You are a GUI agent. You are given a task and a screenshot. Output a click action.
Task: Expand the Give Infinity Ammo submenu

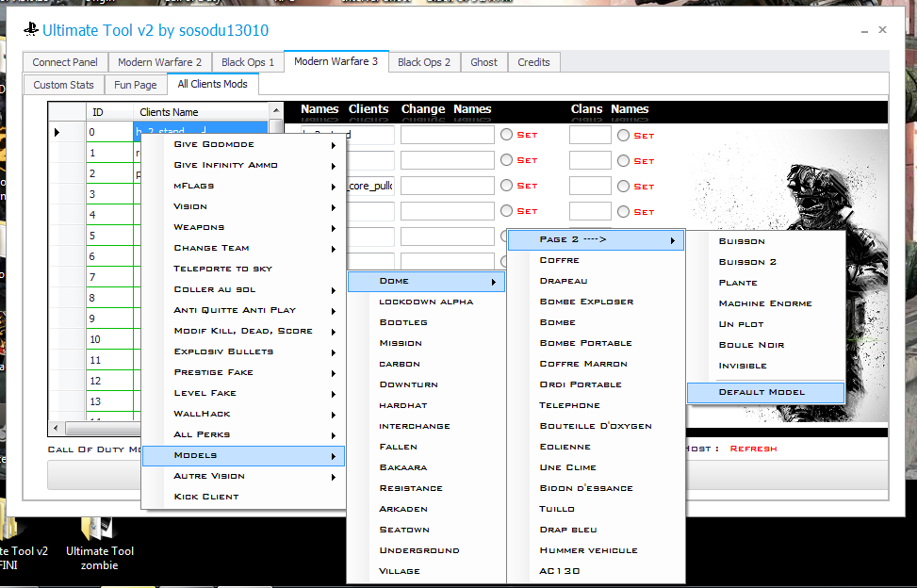(x=243, y=166)
